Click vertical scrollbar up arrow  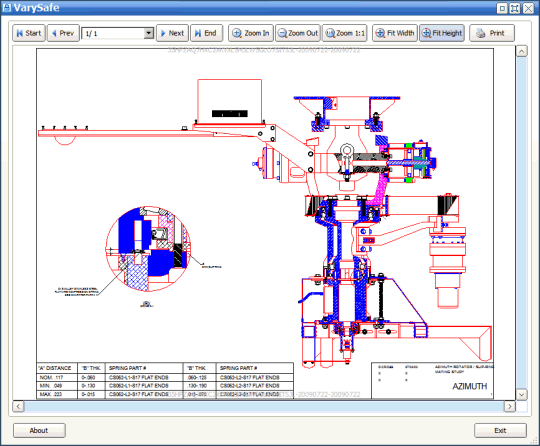(521, 51)
